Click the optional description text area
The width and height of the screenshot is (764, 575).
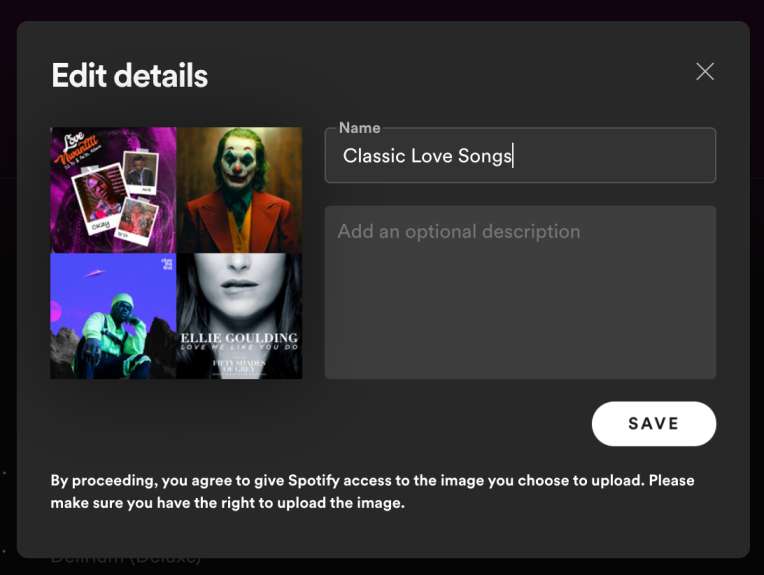pyautogui.click(x=520, y=300)
